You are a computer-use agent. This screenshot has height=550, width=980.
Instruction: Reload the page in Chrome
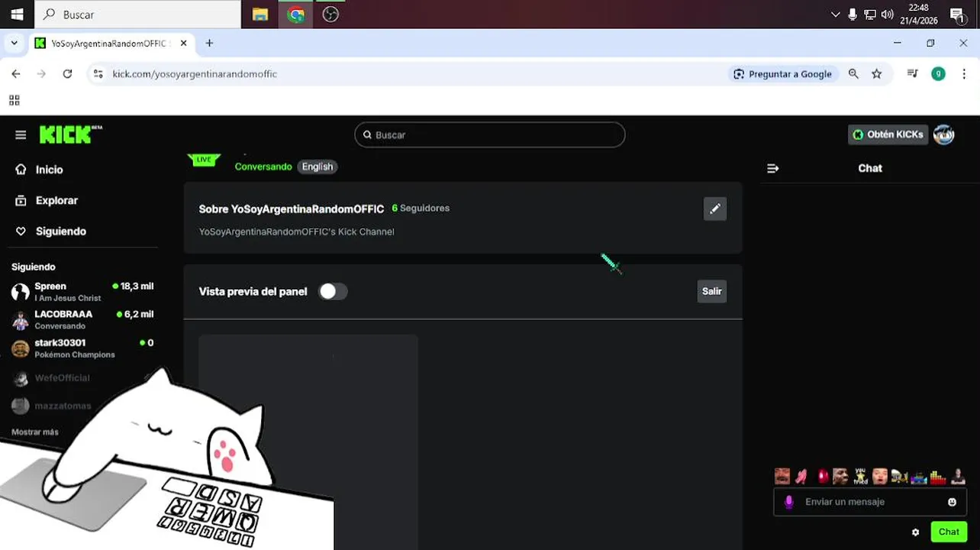pyautogui.click(x=67, y=74)
